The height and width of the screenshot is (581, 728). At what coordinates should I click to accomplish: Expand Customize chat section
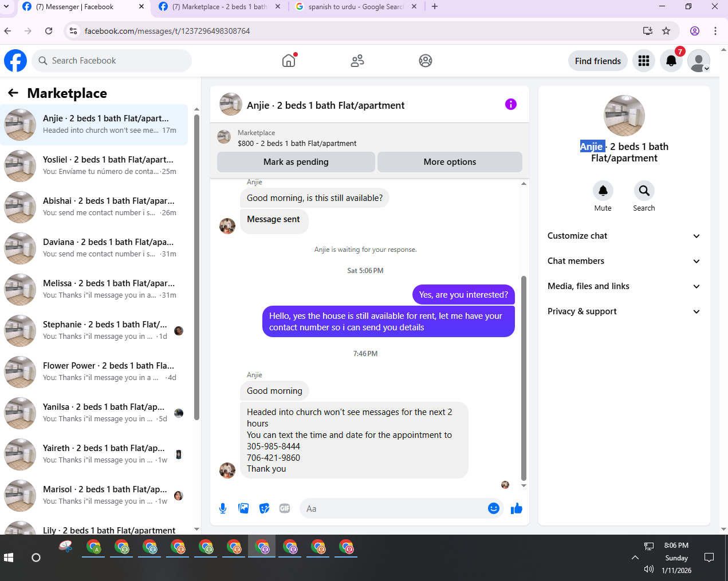coord(624,236)
